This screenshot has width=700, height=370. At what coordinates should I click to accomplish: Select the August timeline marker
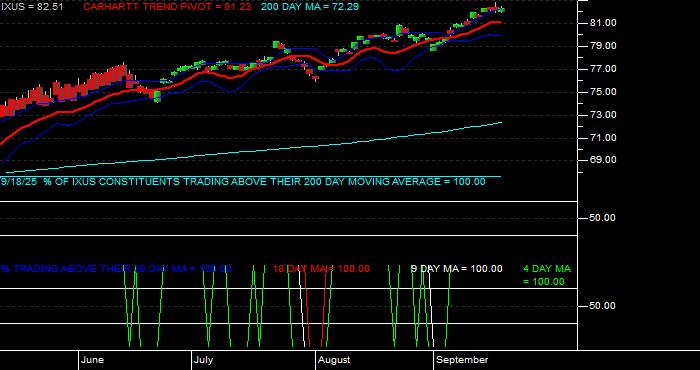(x=334, y=360)
